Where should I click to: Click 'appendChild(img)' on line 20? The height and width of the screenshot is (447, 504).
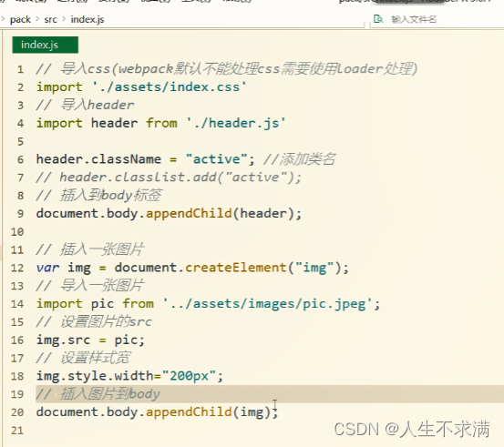tap(209, 412)
